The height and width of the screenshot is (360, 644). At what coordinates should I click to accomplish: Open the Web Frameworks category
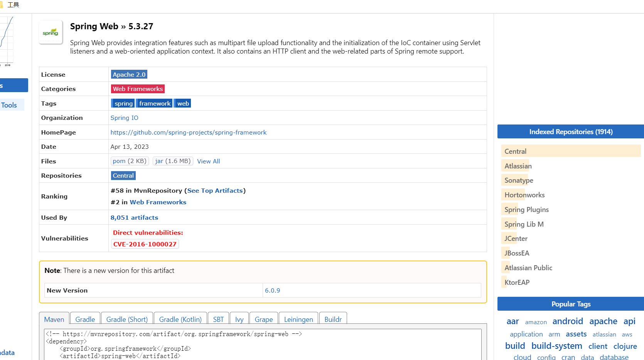pyautogui.click(x=138, y=89)
